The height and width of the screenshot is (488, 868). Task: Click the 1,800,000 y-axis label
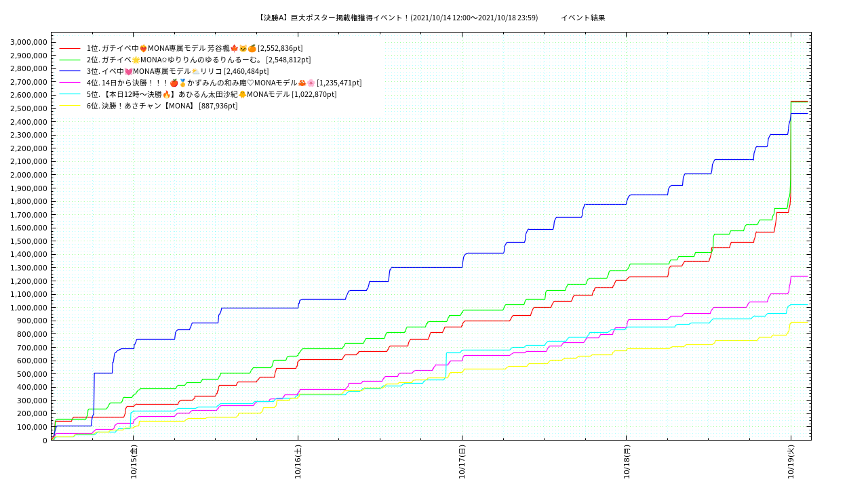tap(29, 201)
